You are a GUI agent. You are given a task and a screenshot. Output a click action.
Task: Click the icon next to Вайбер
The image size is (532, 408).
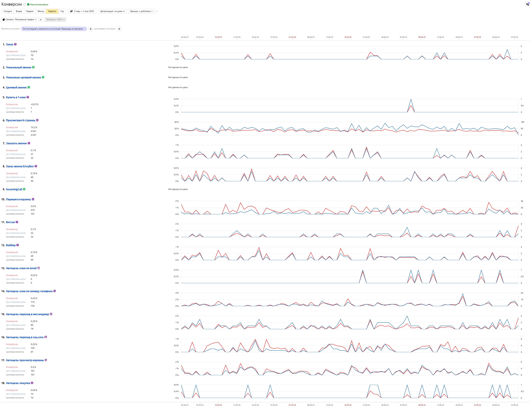[x=18, y=245]
